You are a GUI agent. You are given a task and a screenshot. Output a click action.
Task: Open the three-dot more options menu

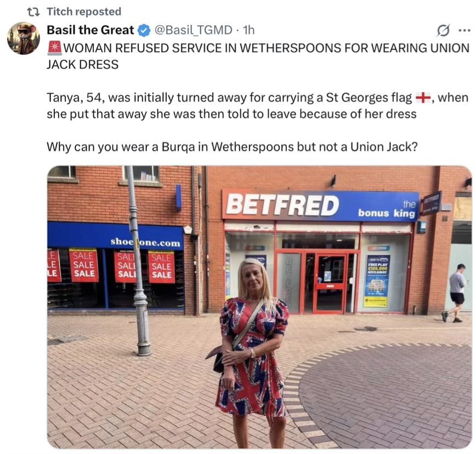point(464,30)
